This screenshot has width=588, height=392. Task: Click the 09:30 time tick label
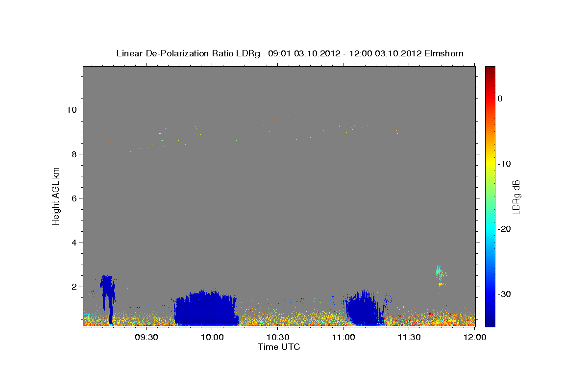coord(146,337)
